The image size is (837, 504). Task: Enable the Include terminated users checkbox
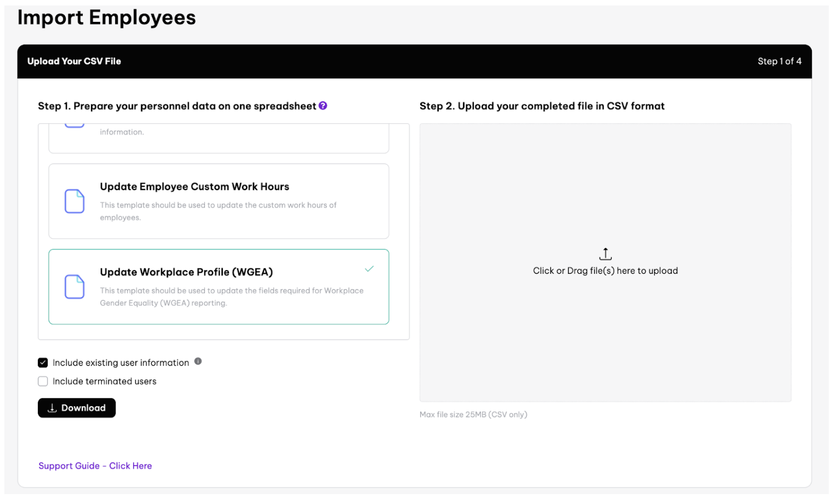click(x=43, y=381)
